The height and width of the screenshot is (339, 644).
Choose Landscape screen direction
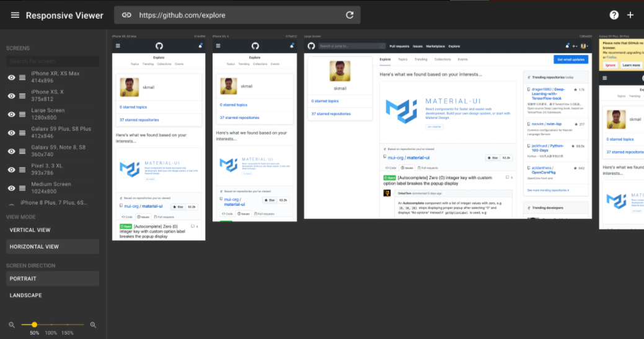pyautogui.click(x=53, y=295)
